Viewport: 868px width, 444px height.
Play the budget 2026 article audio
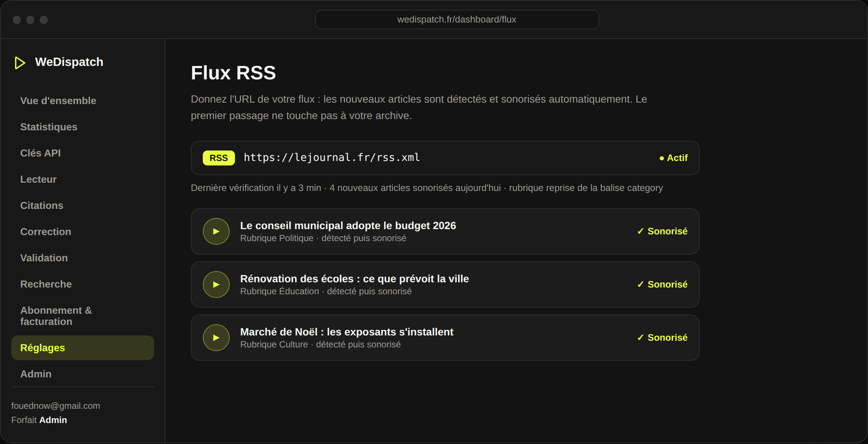(216, 231)
